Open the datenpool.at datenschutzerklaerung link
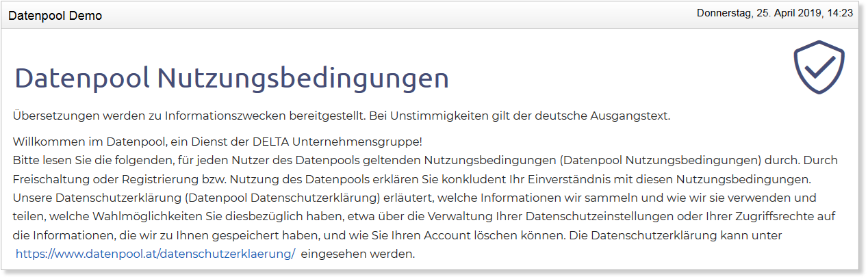Screen dimensions: 868x279 pyautogui.click(x=155, y=254)
